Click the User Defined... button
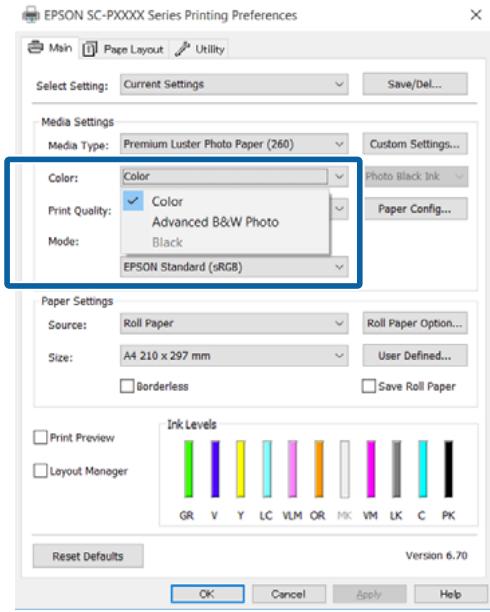 coord(415,356)
